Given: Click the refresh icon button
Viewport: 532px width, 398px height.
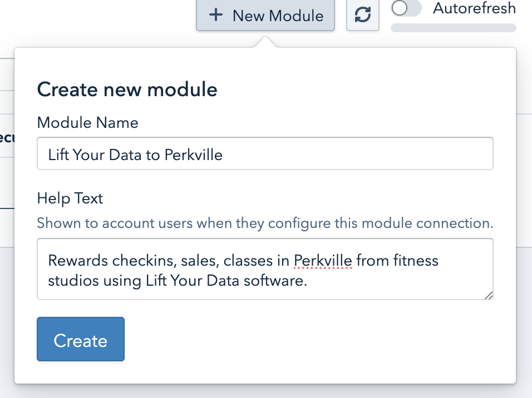Looking at the screenshot, I should click(x=363, y=16).
